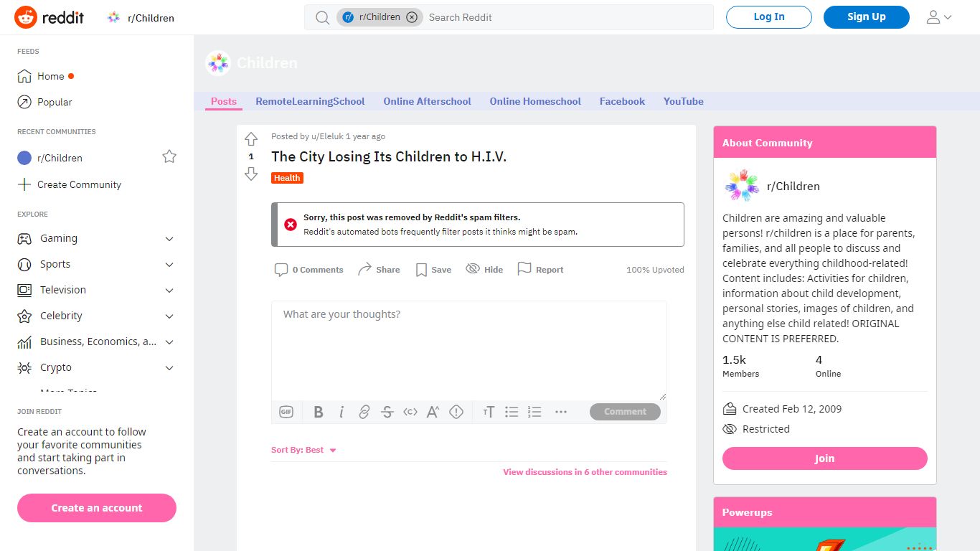Toggle inline code formatting
Image resolution: width=980 pixels, height=551 pixels.
click(x=410, y=412)
